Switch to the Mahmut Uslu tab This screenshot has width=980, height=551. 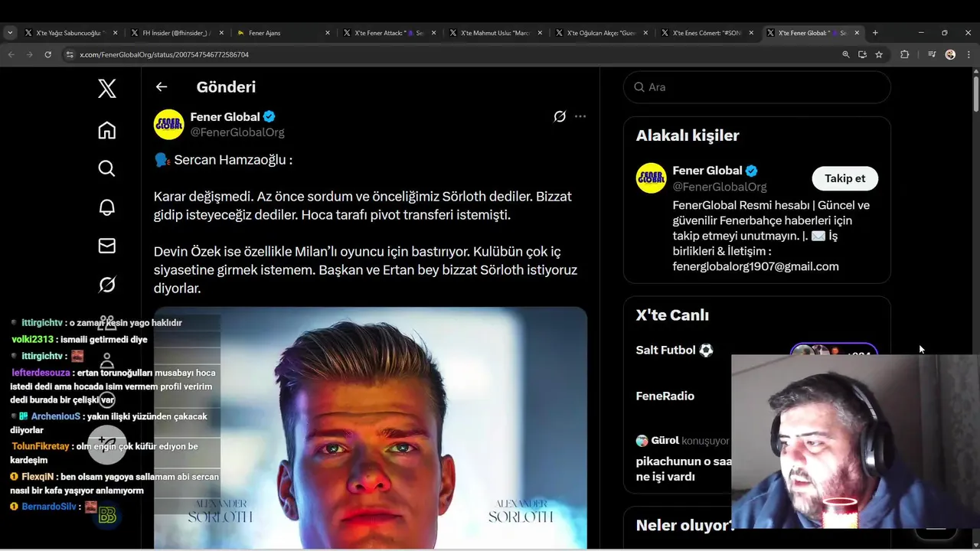495,33
